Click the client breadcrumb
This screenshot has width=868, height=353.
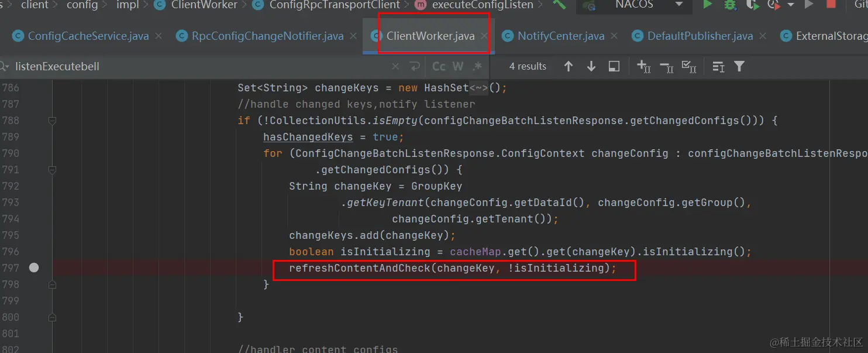(x=35, y=5)
